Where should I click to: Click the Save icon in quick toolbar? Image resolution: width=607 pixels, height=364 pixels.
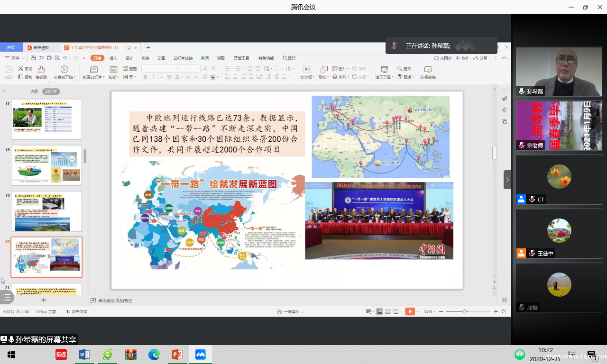33,58
